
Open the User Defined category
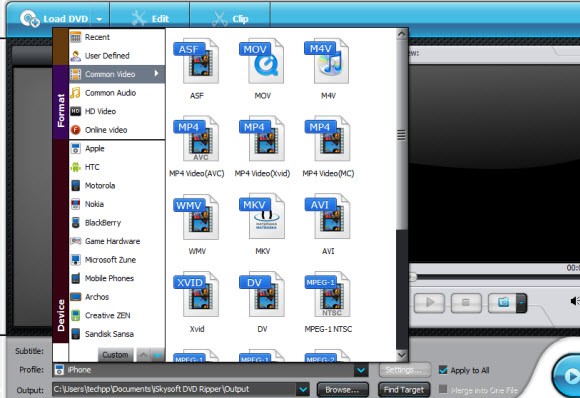coord(117,55)
